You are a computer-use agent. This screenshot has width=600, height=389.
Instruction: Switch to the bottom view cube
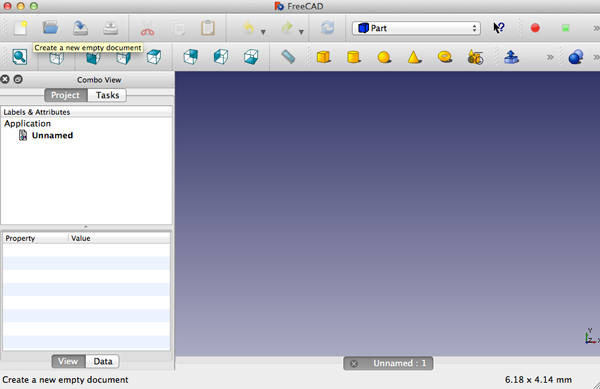tap(251, 57)
